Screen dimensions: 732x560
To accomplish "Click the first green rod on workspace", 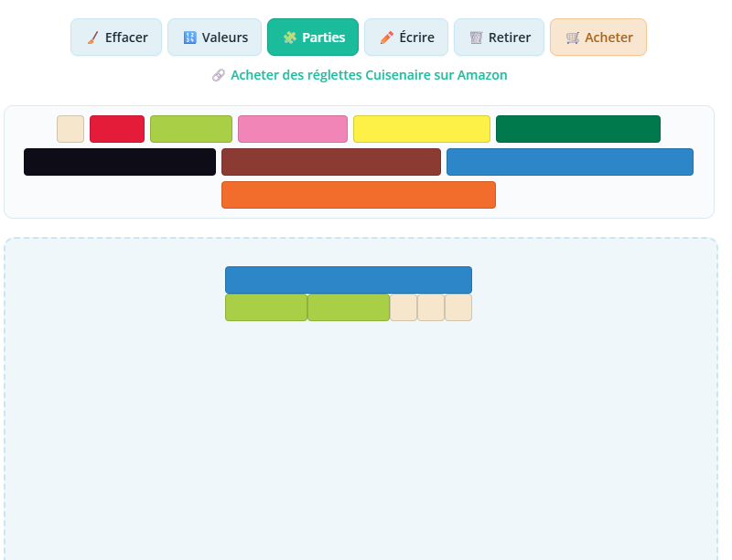I will 266,307.
